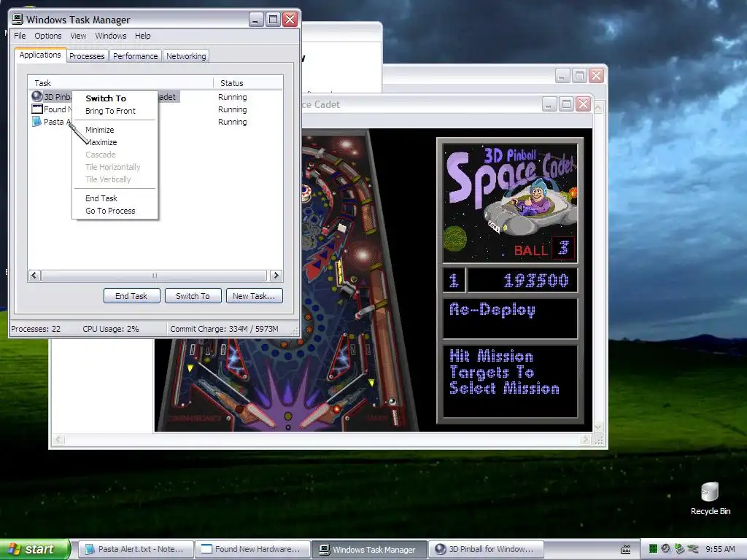Click Running status of the 3D Pinball row
Screen dimensions: 747x560
[x=233, y=97]
